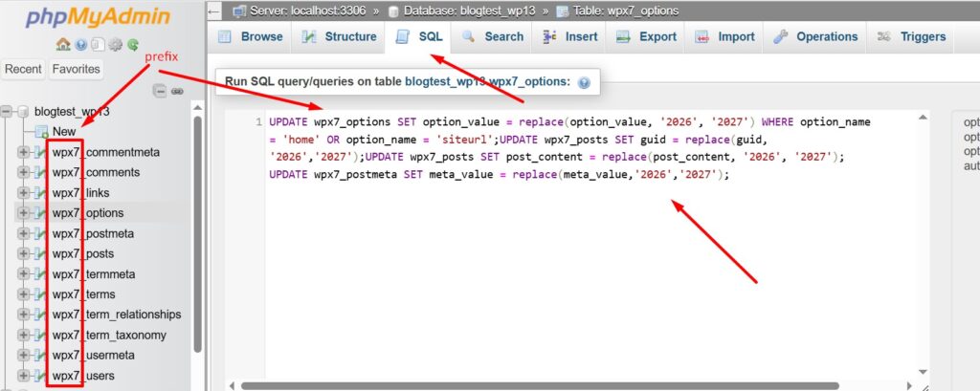Go to phpMyAdmin home icon
The width and height of the screenshot is (980, 391).
click(x=63, y=44)
